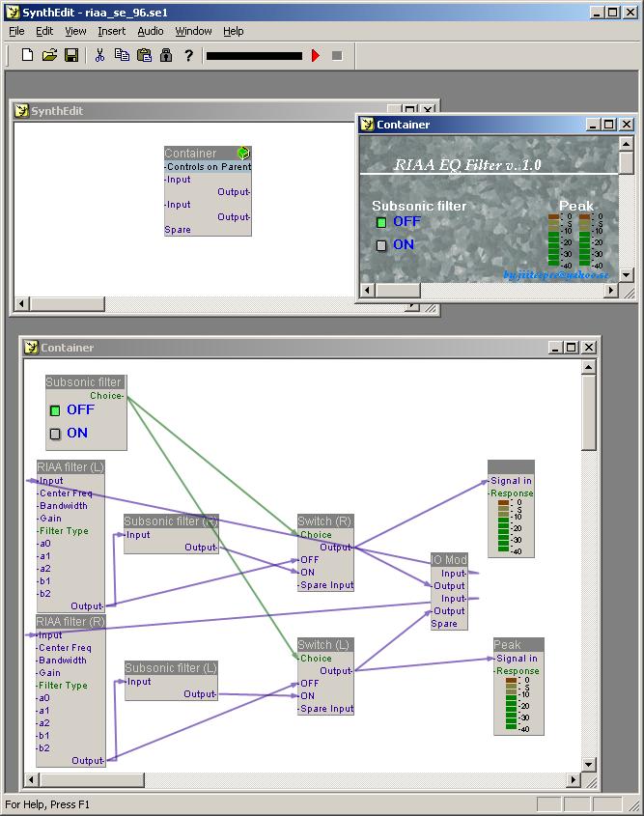Copy selection with the toolbar copy icon

[x=122, y=55]
